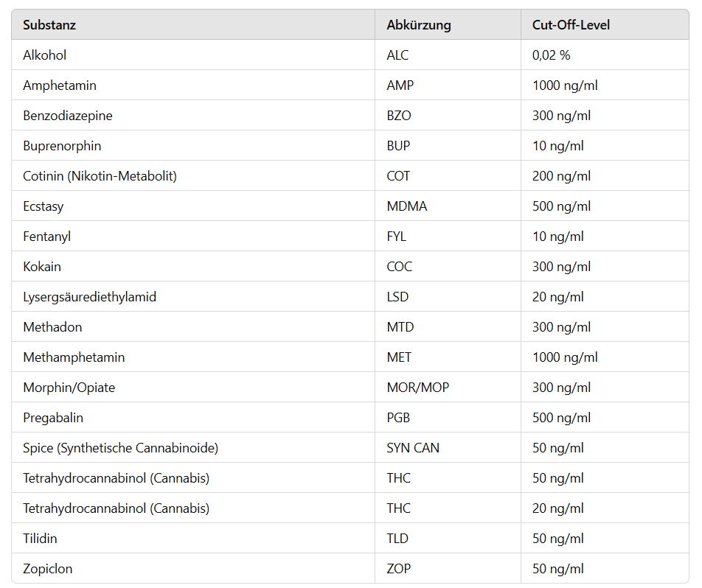The height and width of the screenshot is (588, 702).
Task: Click the Fentanyl substance name
Action: [46, 237]
